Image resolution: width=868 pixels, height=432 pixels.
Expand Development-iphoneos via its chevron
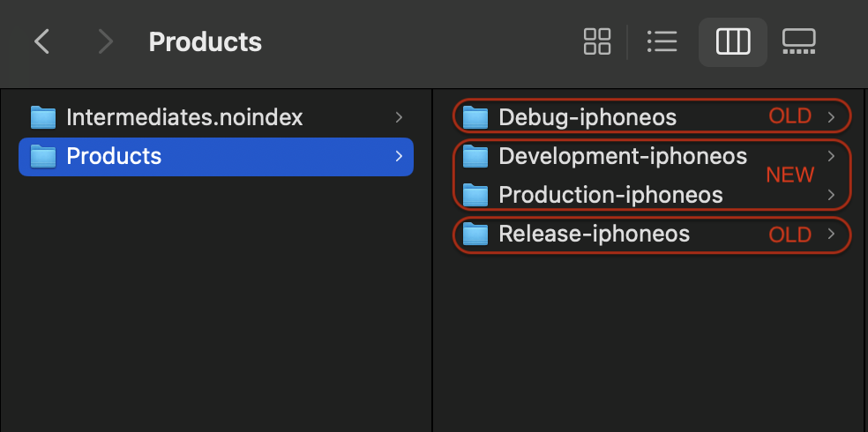(x=831, y=156)
